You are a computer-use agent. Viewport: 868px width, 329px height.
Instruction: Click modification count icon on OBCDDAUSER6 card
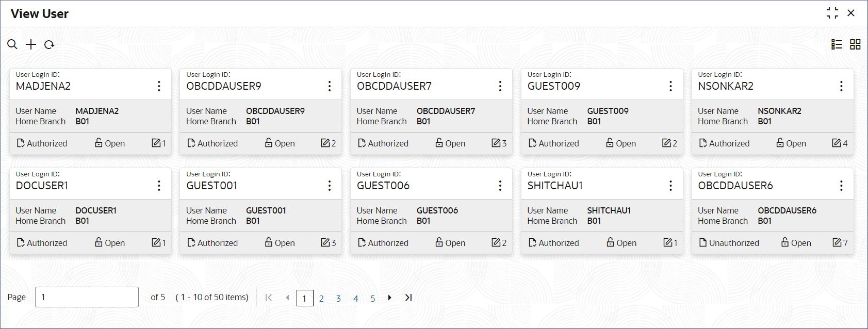click(x=837, y=242)
